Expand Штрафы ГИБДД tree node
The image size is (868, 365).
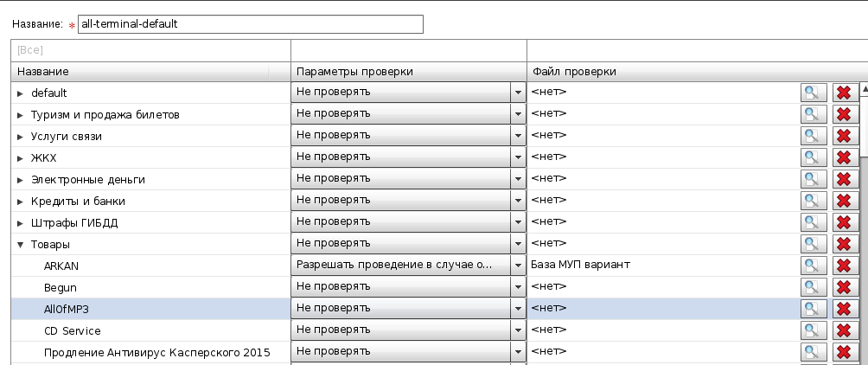click(21, 223)
